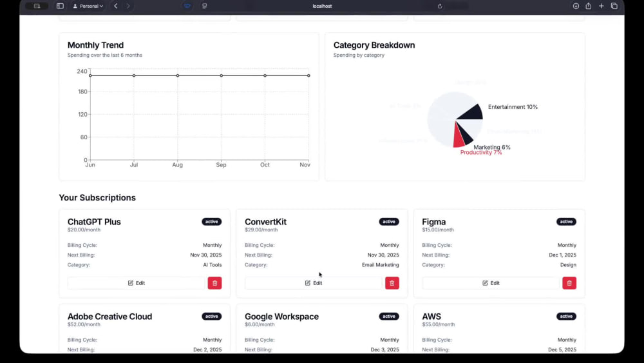This screenshot has width=644, height=363.
Task: Click the ConvertKit active badge
Action: coord(389,222)
